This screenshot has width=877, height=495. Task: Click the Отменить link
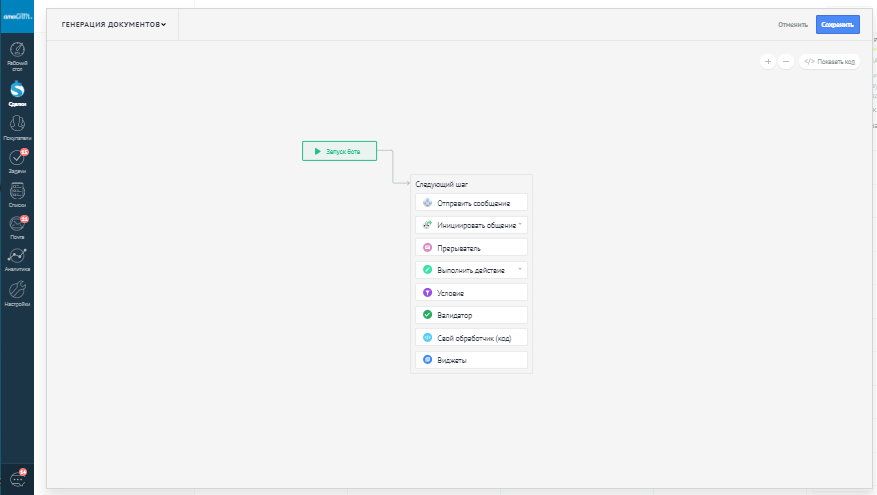pos(793,25)
